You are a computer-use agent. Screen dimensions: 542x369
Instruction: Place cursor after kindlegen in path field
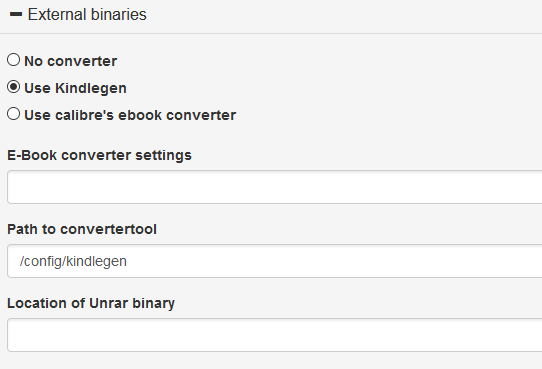pos(128,262)
